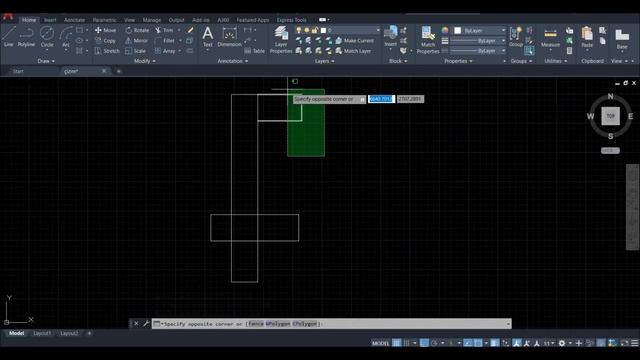640x360 pixels.
Task: Go to the Manage ribbon tab
Action: [151, 20]
